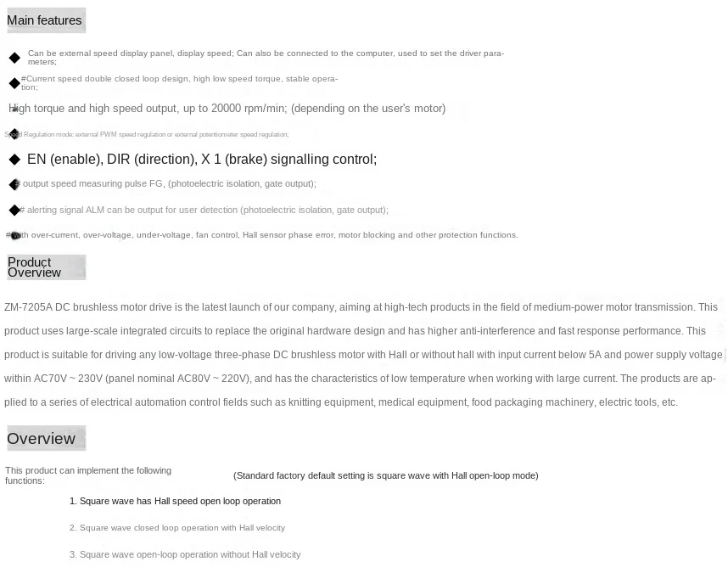Select item 2 Square wave closed loop operation
The image size is (728, 573).
(176, 527)
